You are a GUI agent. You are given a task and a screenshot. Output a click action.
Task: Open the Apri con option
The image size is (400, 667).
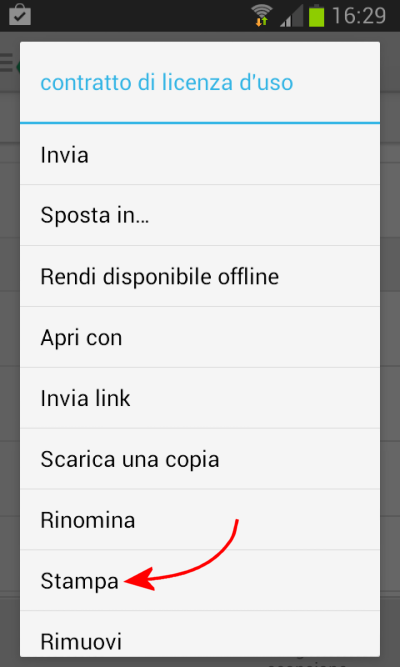[x=200, y=337]
